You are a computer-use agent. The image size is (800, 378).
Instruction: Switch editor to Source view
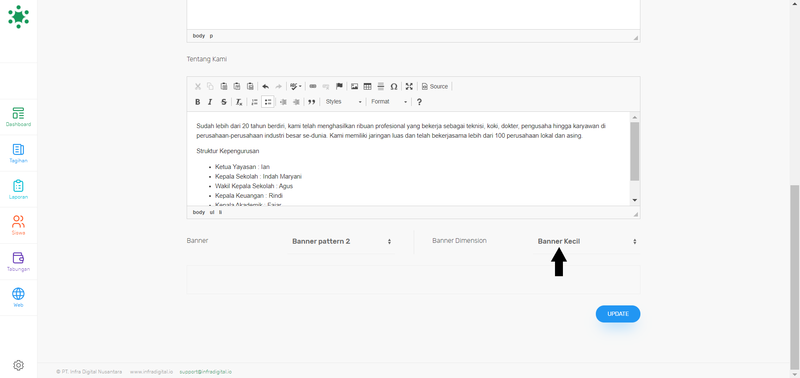[435, 86]
